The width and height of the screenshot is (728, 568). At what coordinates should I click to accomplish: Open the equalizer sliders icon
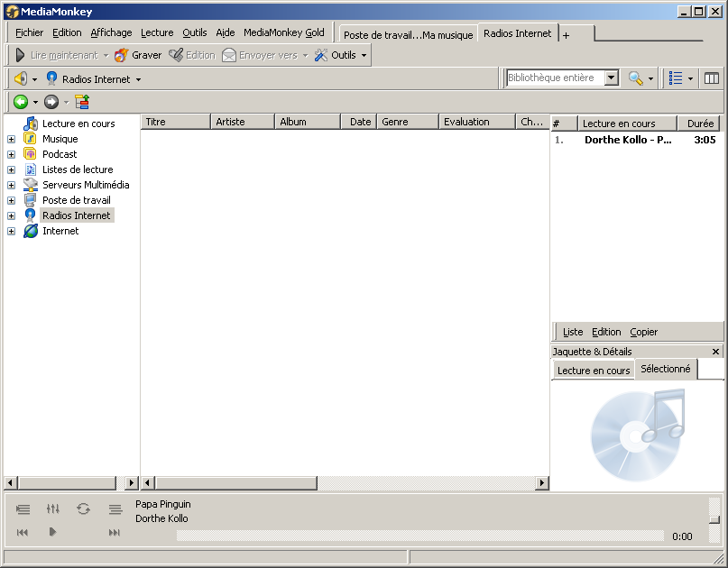53,509
